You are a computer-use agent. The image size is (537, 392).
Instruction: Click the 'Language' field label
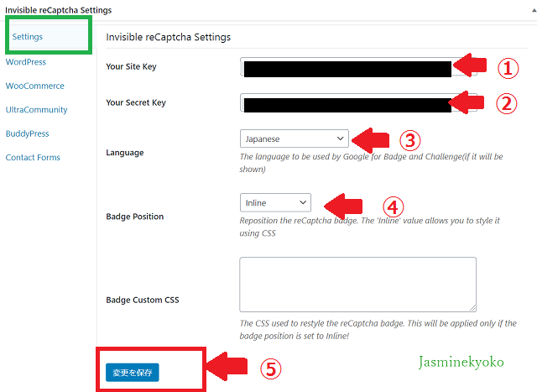125,153
